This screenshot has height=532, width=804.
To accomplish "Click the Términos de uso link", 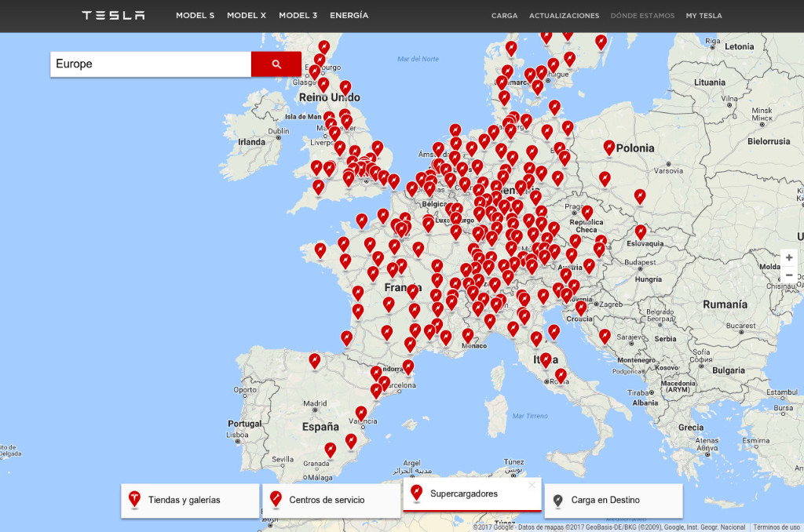I will (777, 527).
